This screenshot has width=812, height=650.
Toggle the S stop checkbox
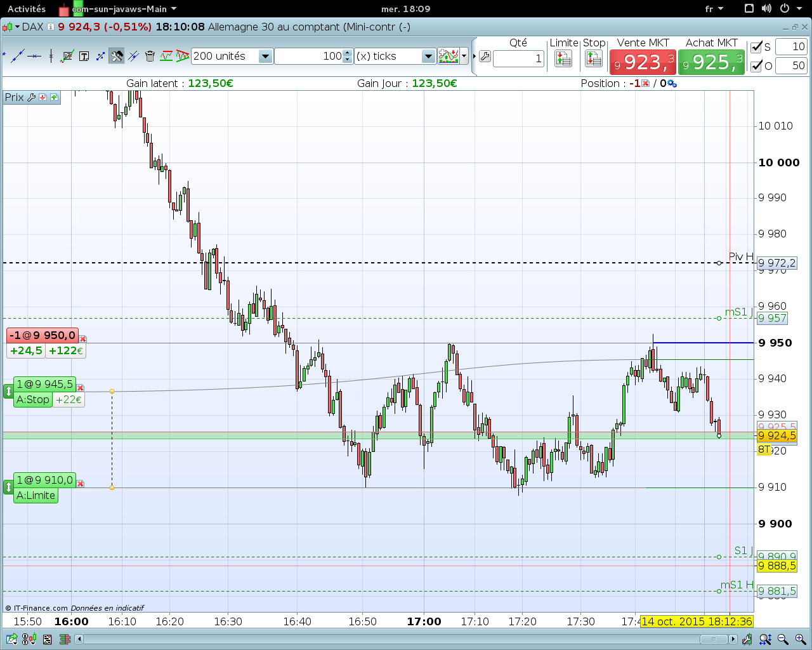tap(757, 47)
